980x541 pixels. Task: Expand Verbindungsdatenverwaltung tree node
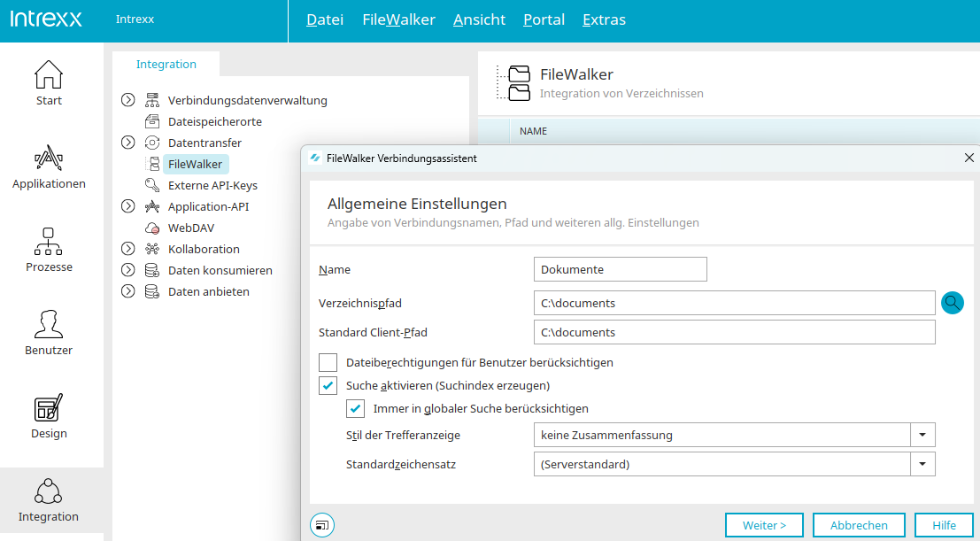[x=128, y=100]
